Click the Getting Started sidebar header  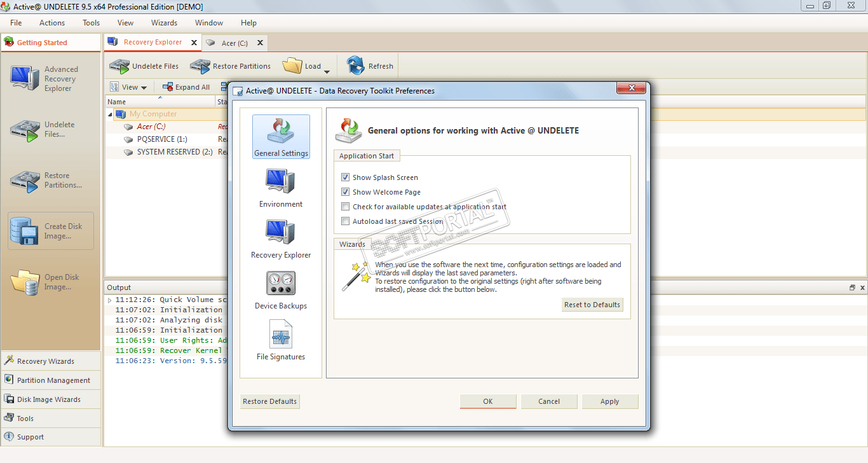tap(51, 43)
